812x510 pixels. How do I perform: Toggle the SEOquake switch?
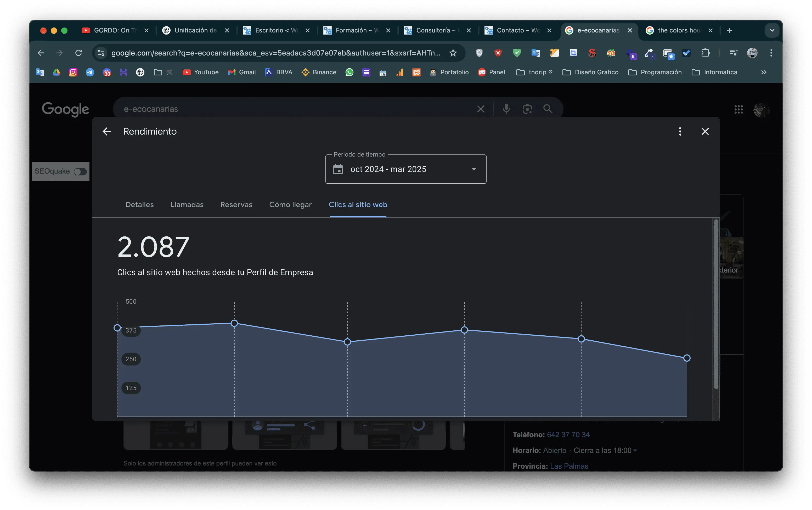(80, 172)
